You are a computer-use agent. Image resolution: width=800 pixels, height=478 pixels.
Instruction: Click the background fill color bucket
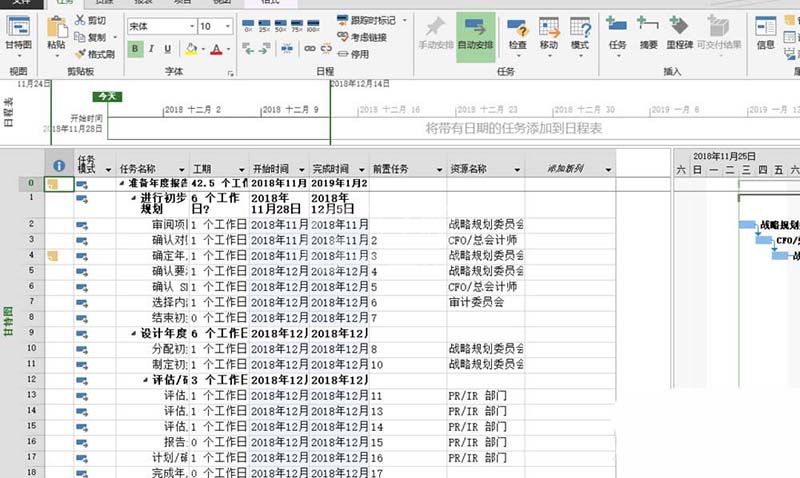tap(191, 49)
